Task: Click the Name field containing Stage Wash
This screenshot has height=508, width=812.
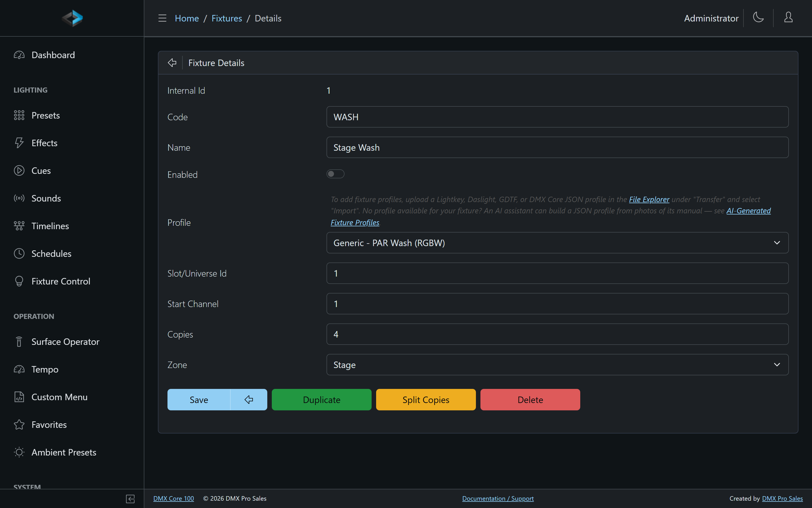Action: [x=557, y=148]
